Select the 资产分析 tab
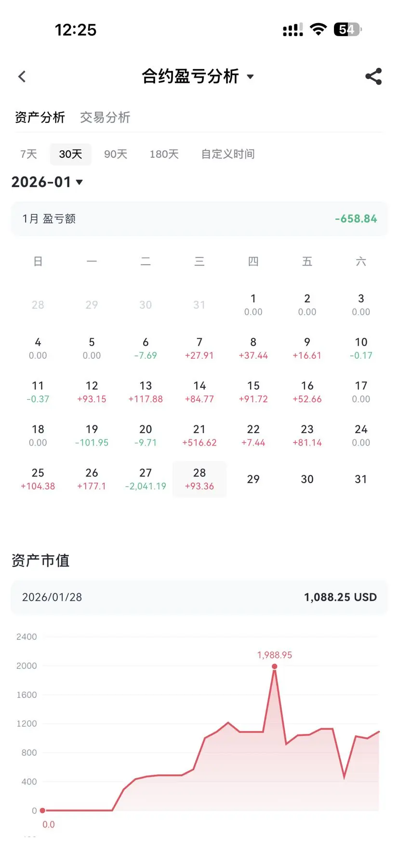Viewport: 399px width, 868px height. (x=40, y=117)
